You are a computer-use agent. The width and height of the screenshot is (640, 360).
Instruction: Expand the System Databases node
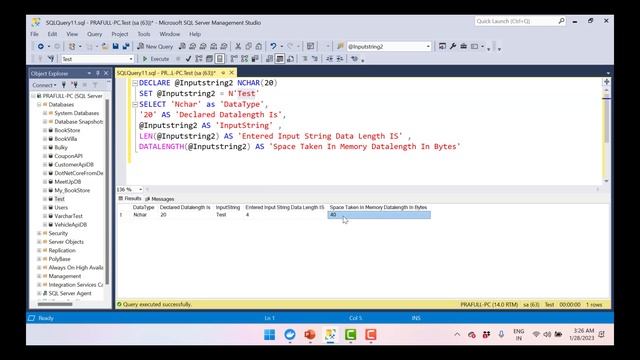click(x=45, y=113)
